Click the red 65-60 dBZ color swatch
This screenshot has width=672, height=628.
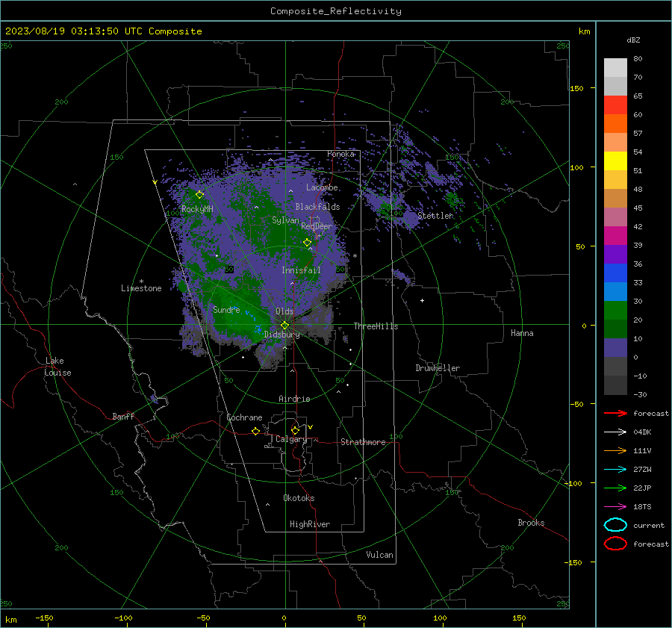pos(615,105)
